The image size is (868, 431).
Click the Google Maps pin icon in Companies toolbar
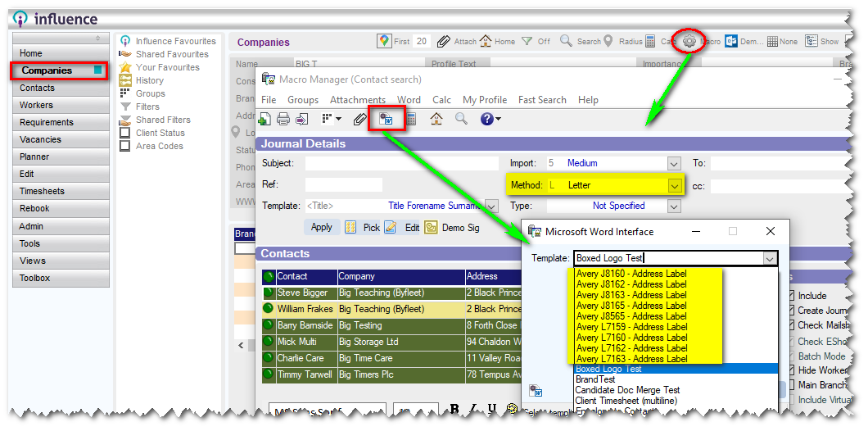tap(384, 41)
